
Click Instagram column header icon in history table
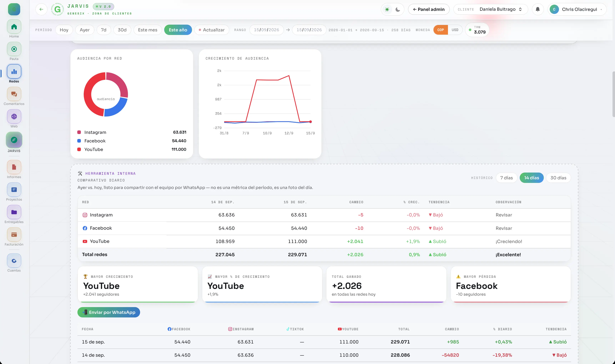pyautogui.click(x=230, y=329)
